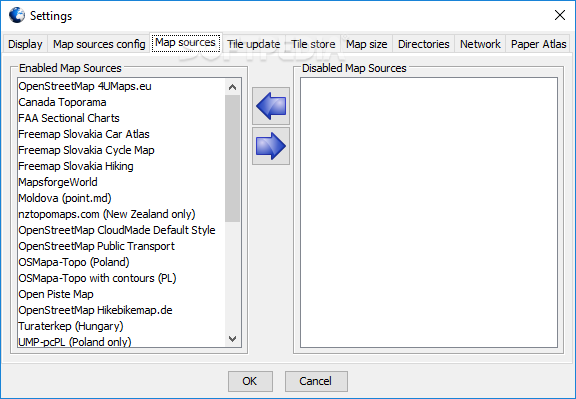Switch to the Map size tab
This screenshot has height=399, width=576.
366,44
